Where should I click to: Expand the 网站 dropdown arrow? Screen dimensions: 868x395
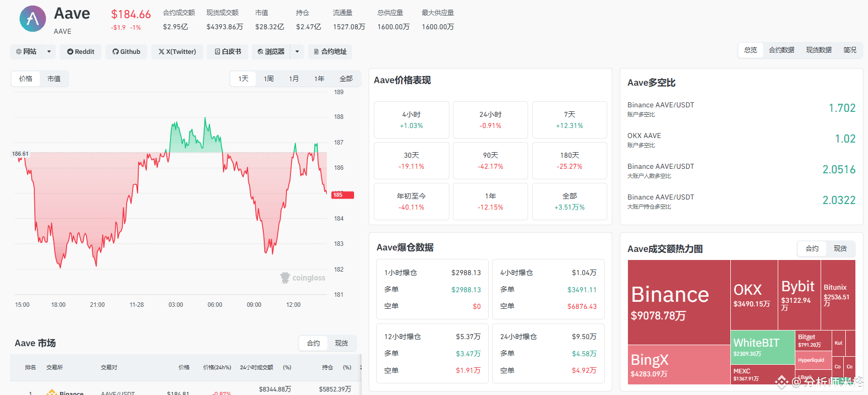coord(49,52)
